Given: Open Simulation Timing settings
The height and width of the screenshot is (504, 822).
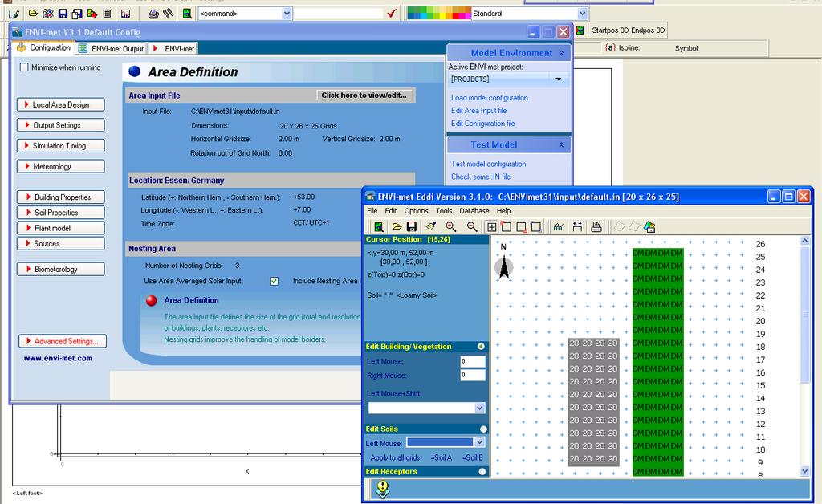Looking at the screenshot, I should [61, 145].
